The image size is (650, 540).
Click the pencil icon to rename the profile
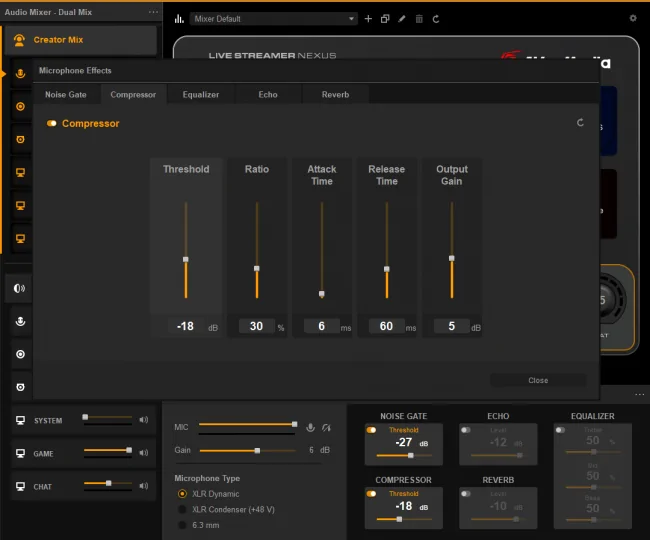(x=402, y=19)
